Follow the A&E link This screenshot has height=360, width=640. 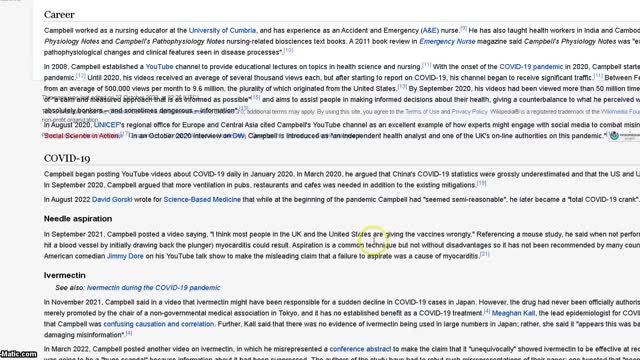tap(429, 31)
